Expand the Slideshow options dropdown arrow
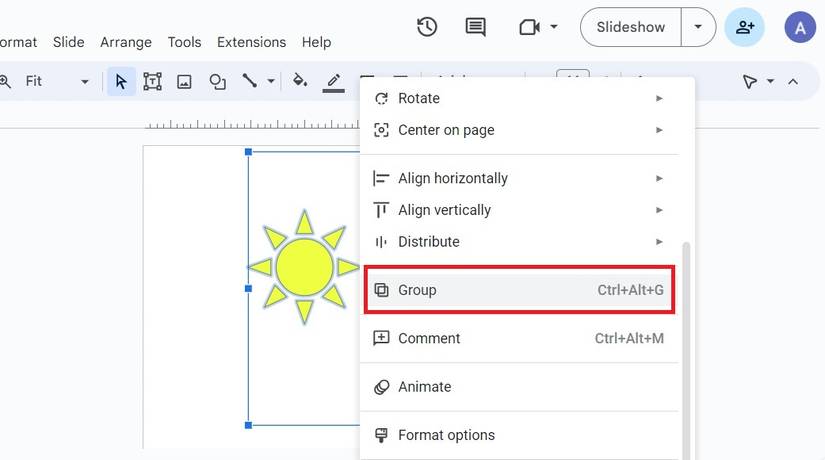This screenshot has height=460, width=825. point(698,27)
